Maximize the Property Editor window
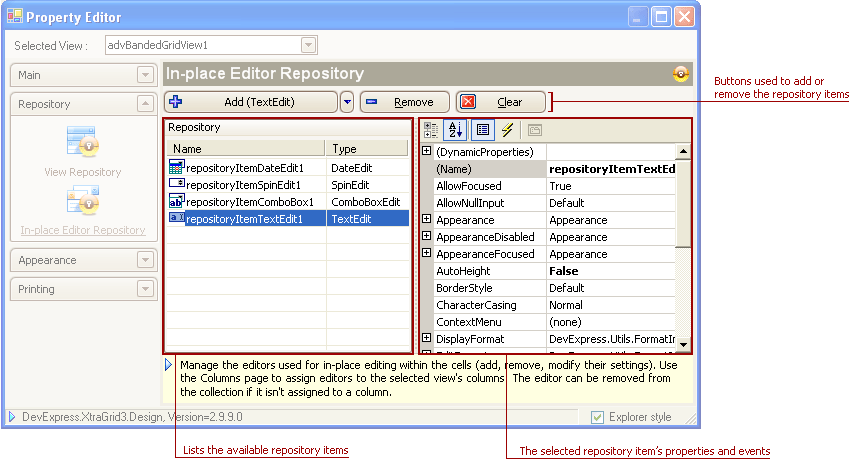The height and width of the screenshot is (462, 855). (x=661, y=16)
